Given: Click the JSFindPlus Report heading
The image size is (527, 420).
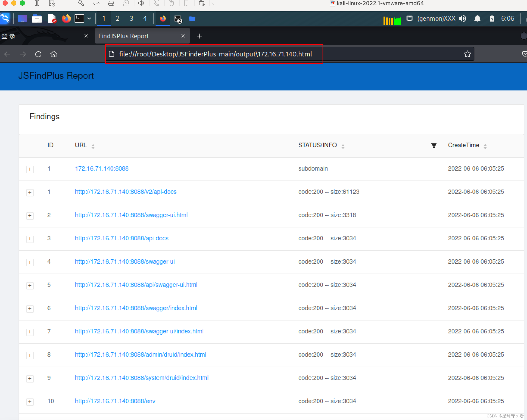Looking at the screenshot, I should coord(56,76).
